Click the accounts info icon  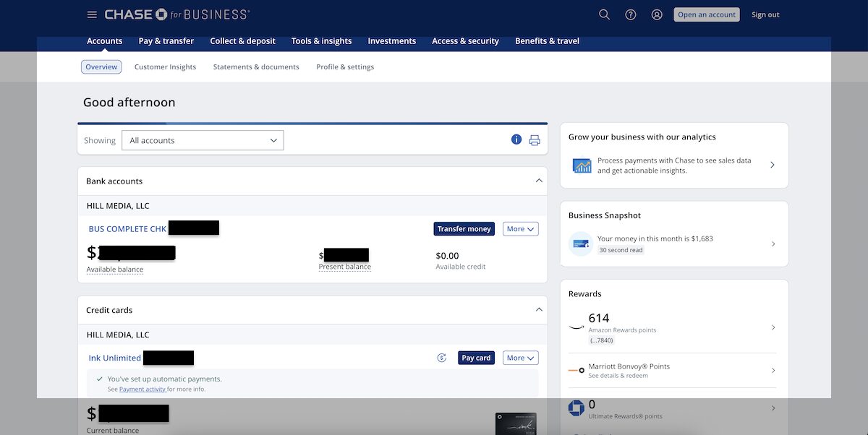516,139
